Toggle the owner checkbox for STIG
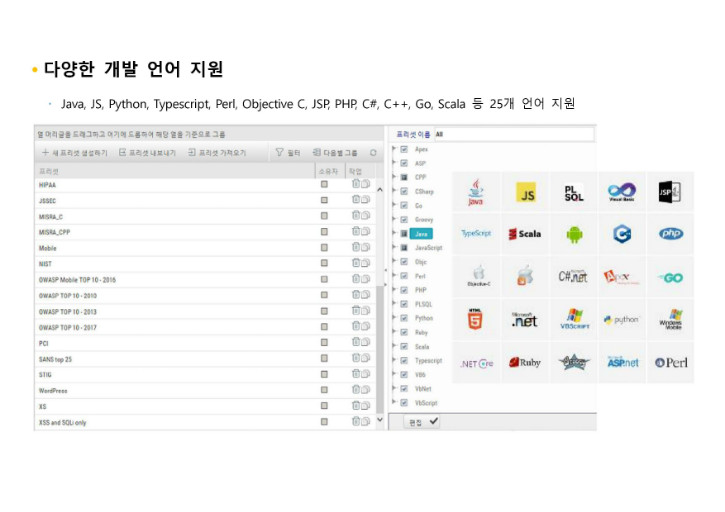725x512 pixels. pos(324,374)
